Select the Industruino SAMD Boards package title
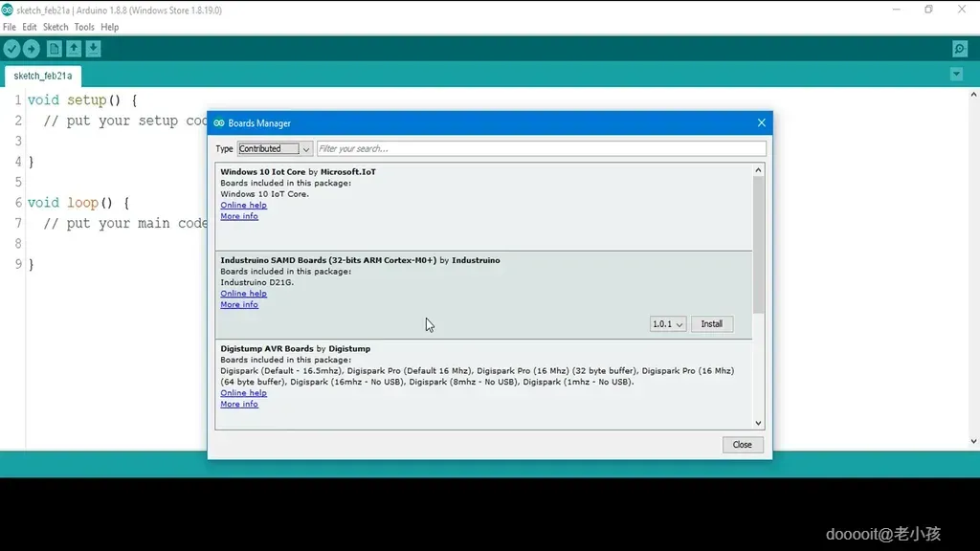This screenshot has height=551, width=980. [360, 260]
